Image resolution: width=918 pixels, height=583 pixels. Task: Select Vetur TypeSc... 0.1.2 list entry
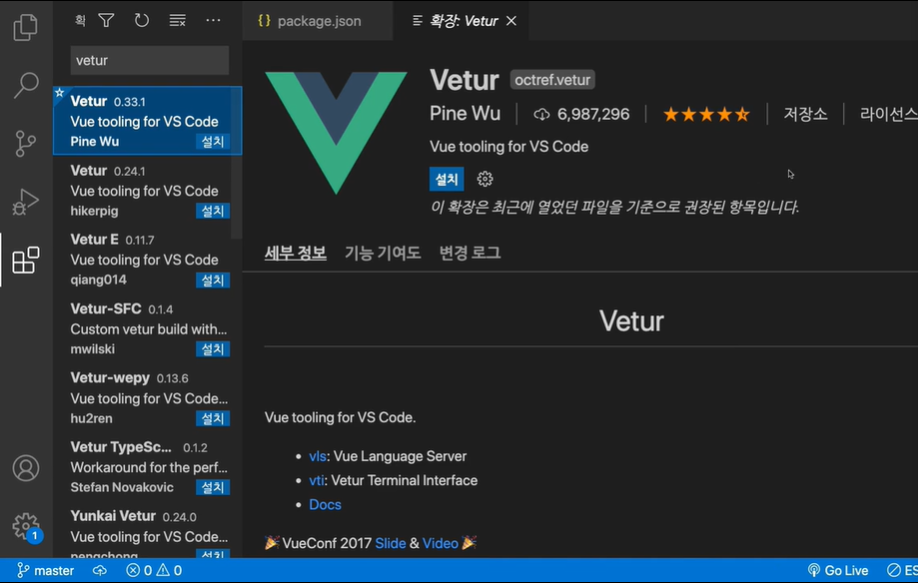pos(147,467)
